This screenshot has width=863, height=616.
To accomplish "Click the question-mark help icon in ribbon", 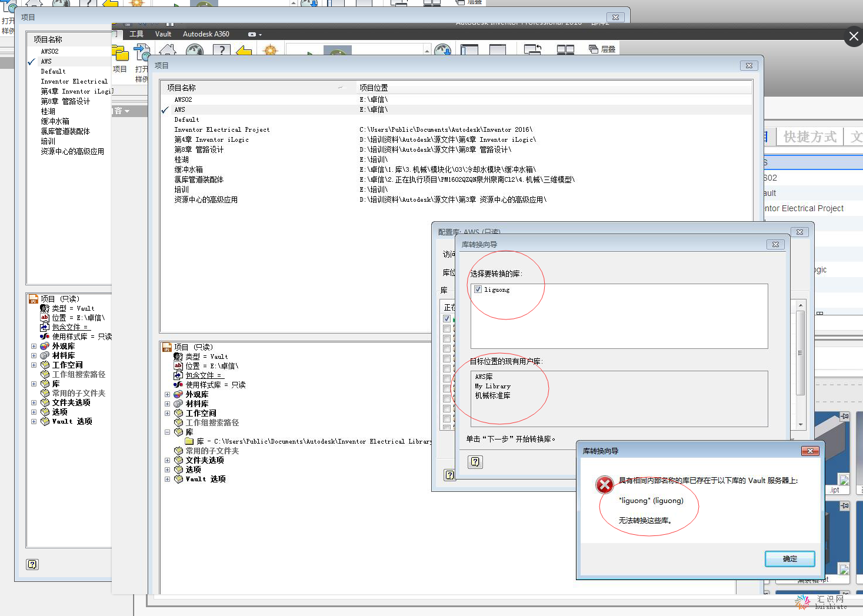I will tap(221, 51).
